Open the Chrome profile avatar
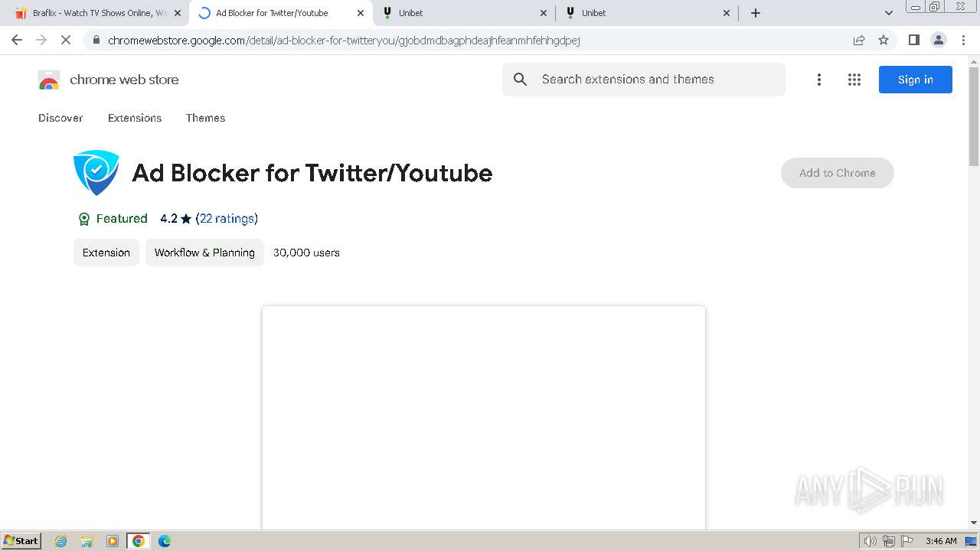Image resolution: width=980 pixels, height=551 pixels. 938,40
